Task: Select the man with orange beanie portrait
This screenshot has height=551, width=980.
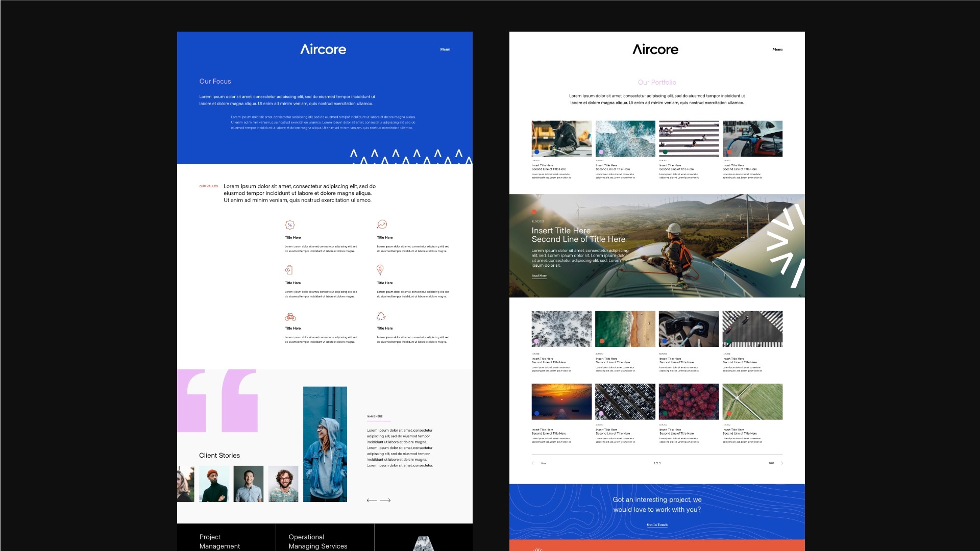Action: pyautogui.click(x=214, y=484)
